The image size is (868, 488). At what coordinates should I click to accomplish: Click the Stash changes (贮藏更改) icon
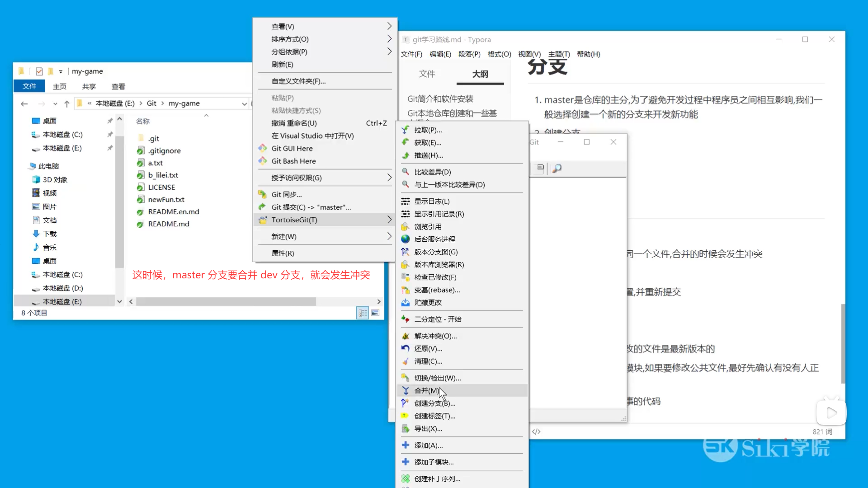406,303
